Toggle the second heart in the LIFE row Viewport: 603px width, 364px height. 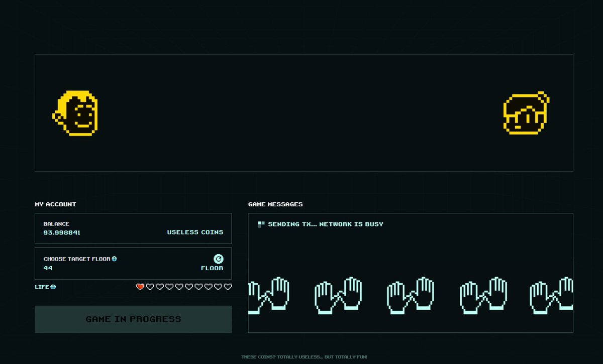149,287
